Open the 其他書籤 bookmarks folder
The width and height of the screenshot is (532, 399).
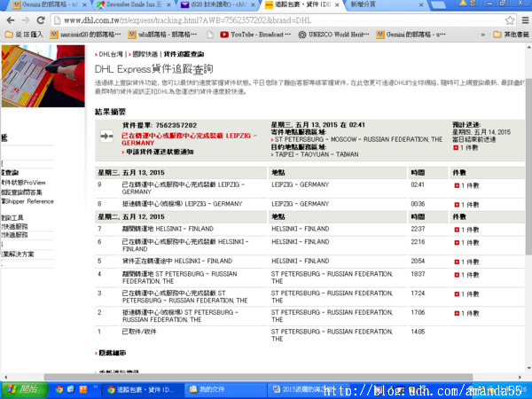click(512, 35)
